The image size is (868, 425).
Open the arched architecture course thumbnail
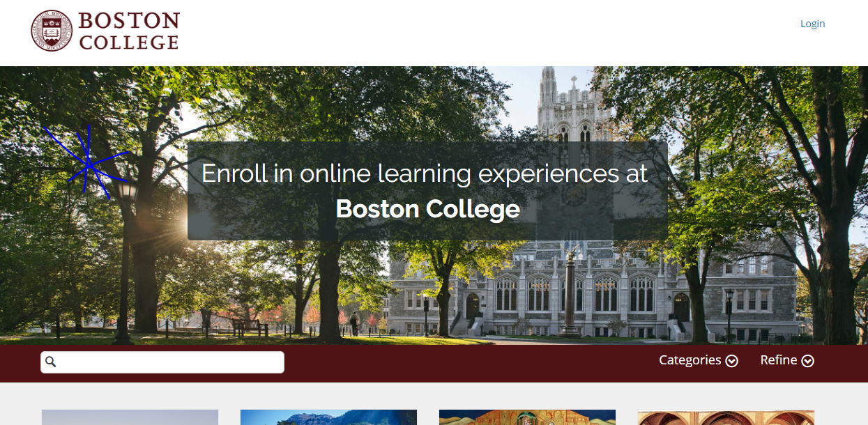(726, 417)
